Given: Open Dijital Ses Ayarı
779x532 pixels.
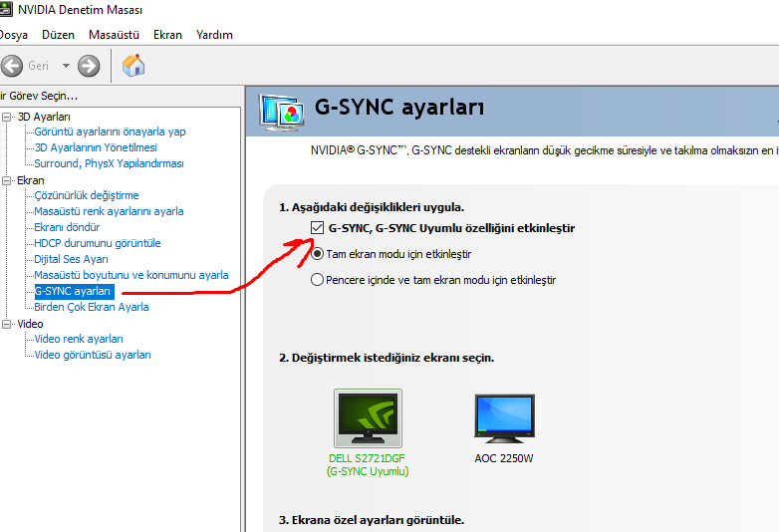Looking at the screenshot, I should coord(71,259).
